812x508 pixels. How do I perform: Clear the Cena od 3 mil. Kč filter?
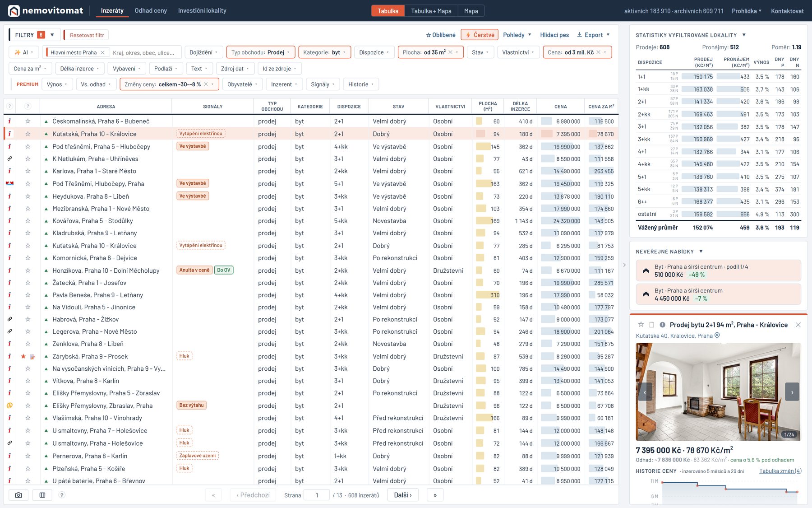599,52
